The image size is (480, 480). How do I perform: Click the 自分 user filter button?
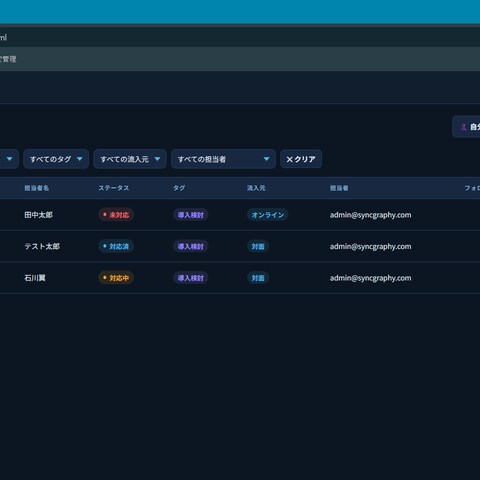pos(467,127)
